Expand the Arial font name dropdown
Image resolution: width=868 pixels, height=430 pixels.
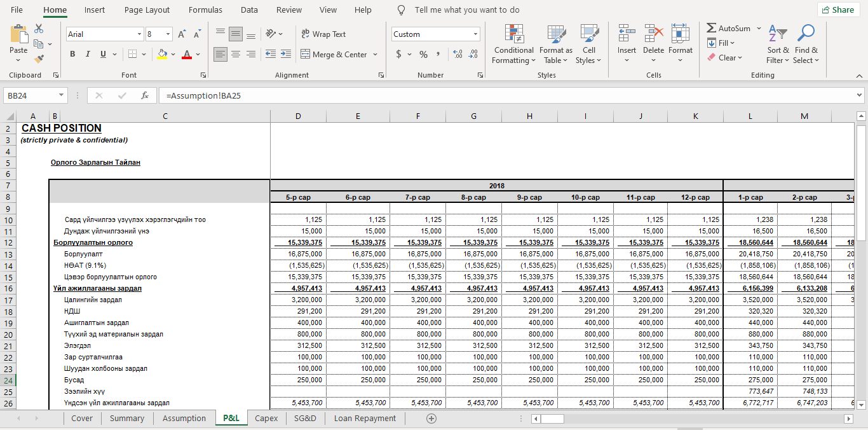(x=139, y=34)
